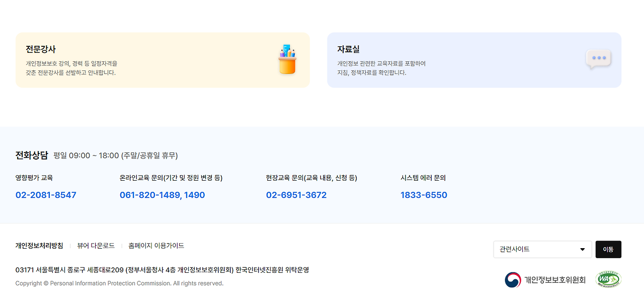Dial the 온라인교육 문의 number 061-820-1489
The height and width of the screenshot is (300, 644).
(163, 195)
